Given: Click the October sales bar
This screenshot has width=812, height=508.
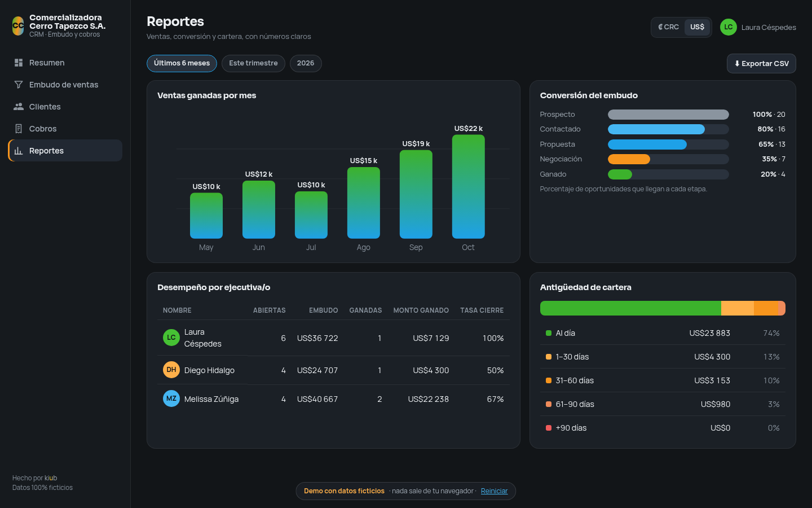Looking at the screenshot, I should [x=468, y=187].
